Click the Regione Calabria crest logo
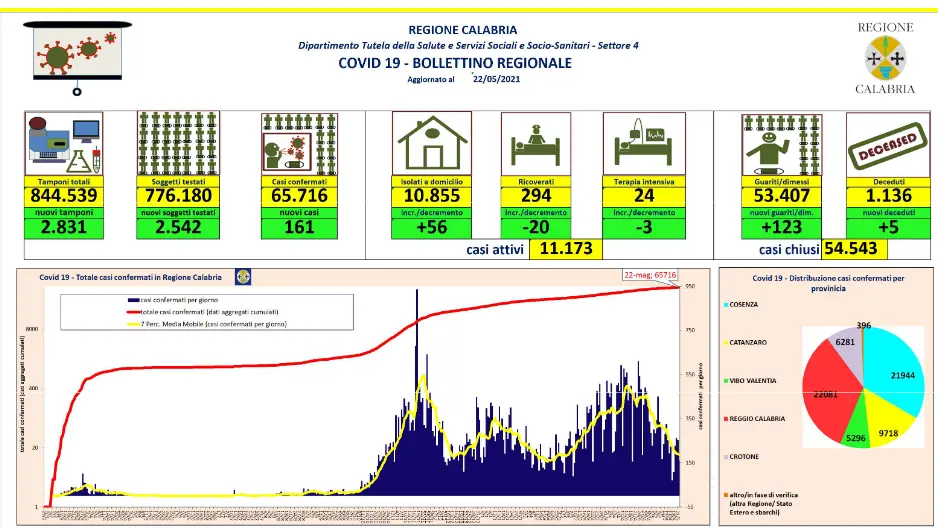The width and height of the screenshot is (938, 528). [x=884, y=57]
